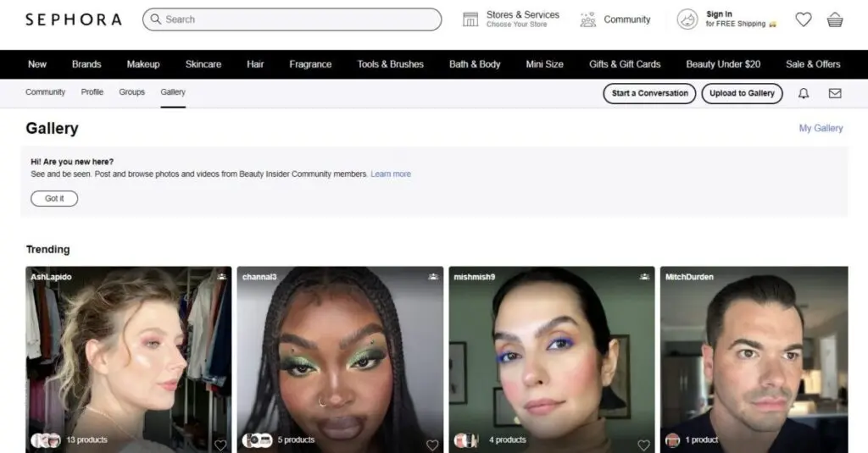The width and height of the screenshot is (868, 453).
Task: Switch to the Groups tab
Action: click(x=131, y=91)
